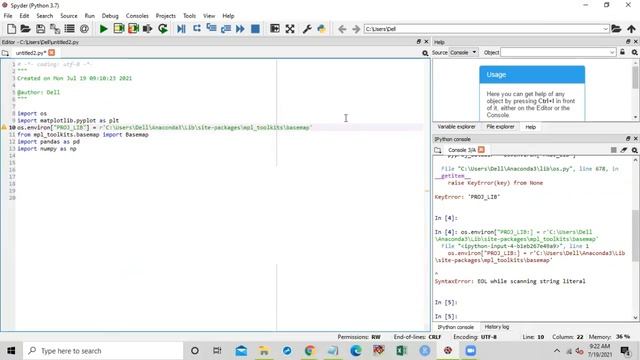Switch to the Variable explorer tab
Viewport: 640px width, 360px height.
(x=456, y=127)
